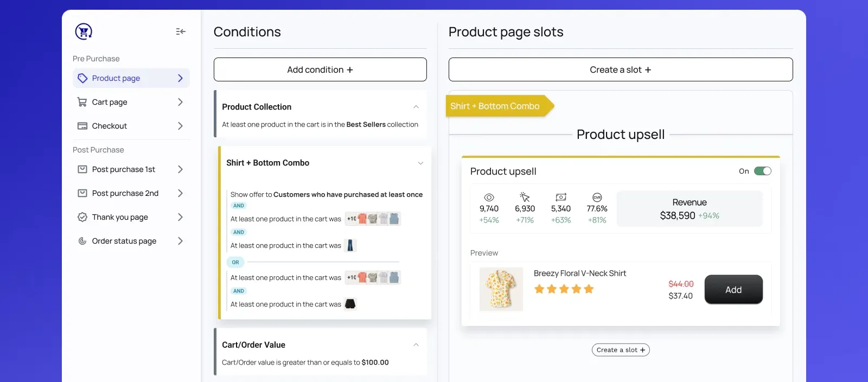Click the Shirt + Bottom Combo yellow tag

[500, 106]
